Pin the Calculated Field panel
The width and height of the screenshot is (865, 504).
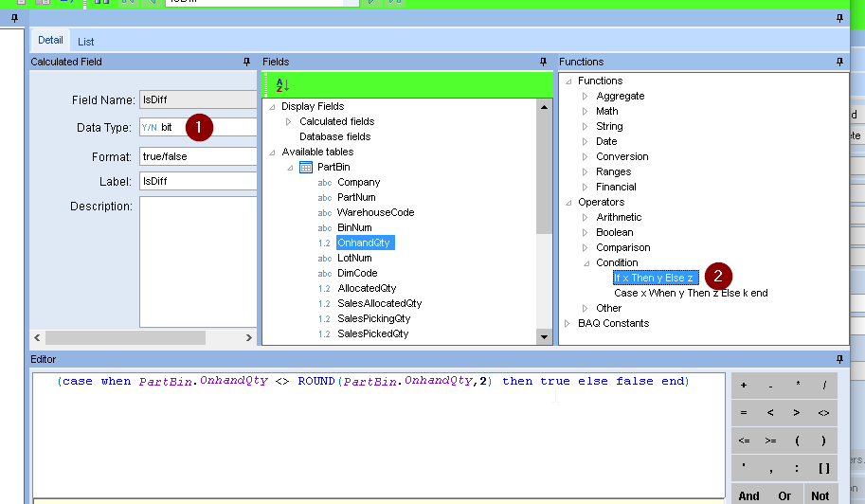246,62
